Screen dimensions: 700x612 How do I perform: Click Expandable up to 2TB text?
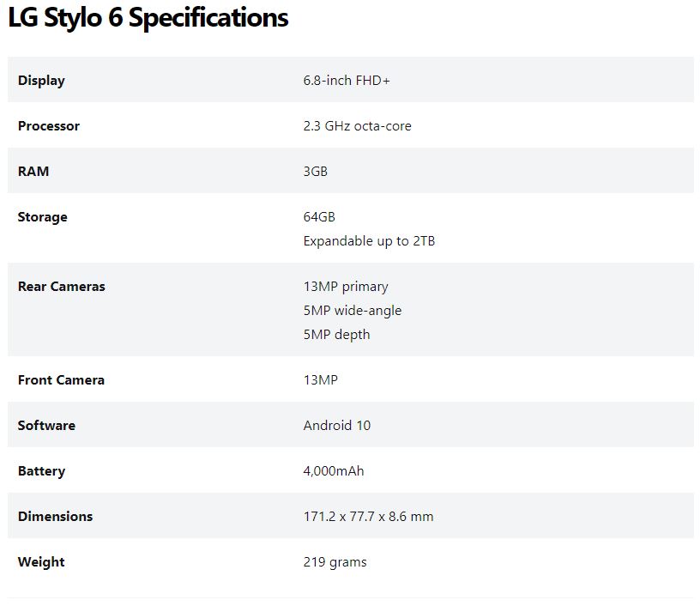[369, 241]
